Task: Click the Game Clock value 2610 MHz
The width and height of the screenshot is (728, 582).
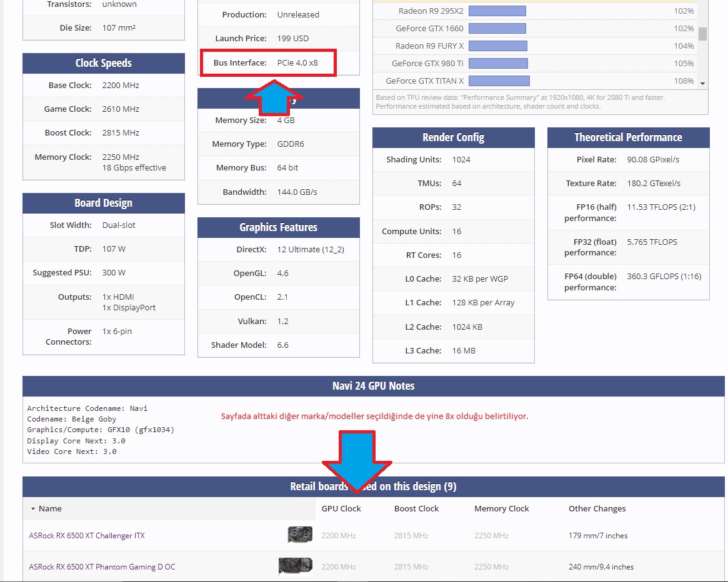Action: [121, 109]
